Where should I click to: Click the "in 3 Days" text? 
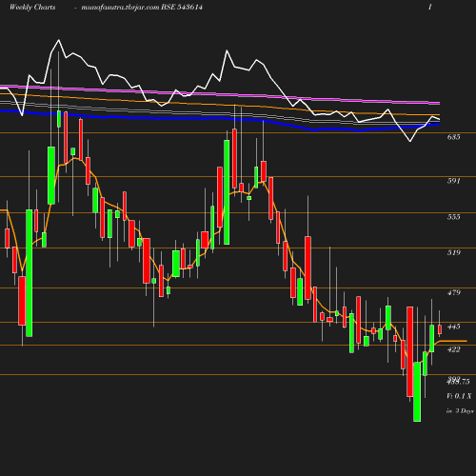click(460, 410)
